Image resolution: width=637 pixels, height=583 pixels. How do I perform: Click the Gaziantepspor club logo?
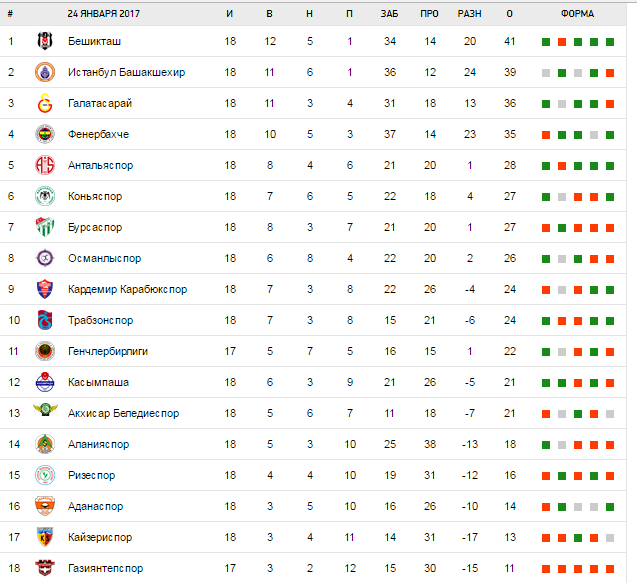click(44, 569)
